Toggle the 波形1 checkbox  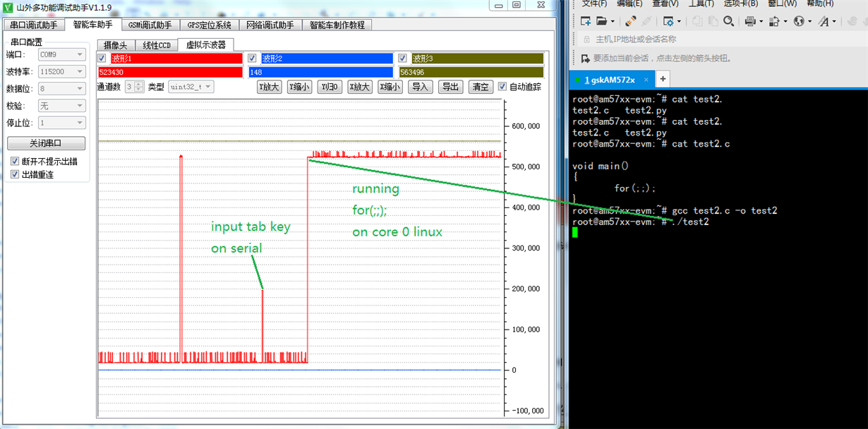[x=102, y=58]
